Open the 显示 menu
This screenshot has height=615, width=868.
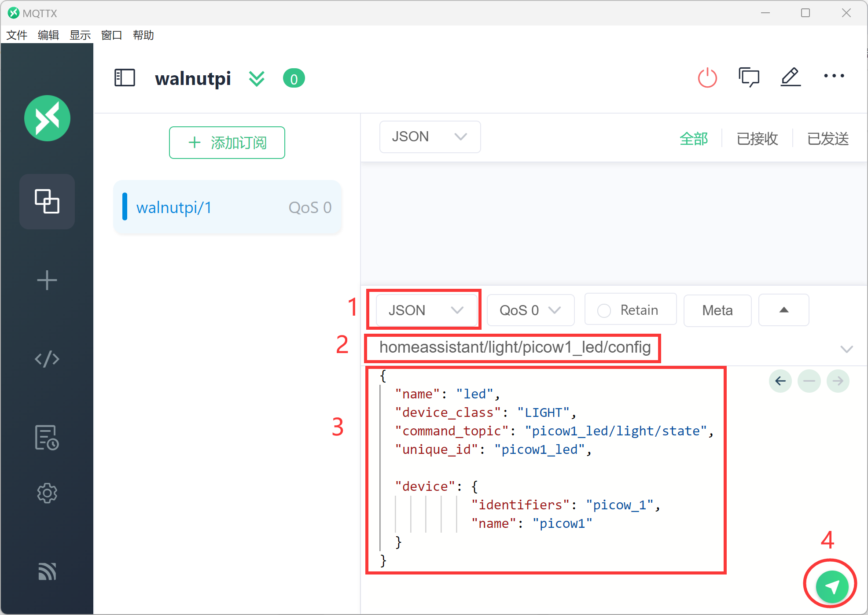point(80,35)
